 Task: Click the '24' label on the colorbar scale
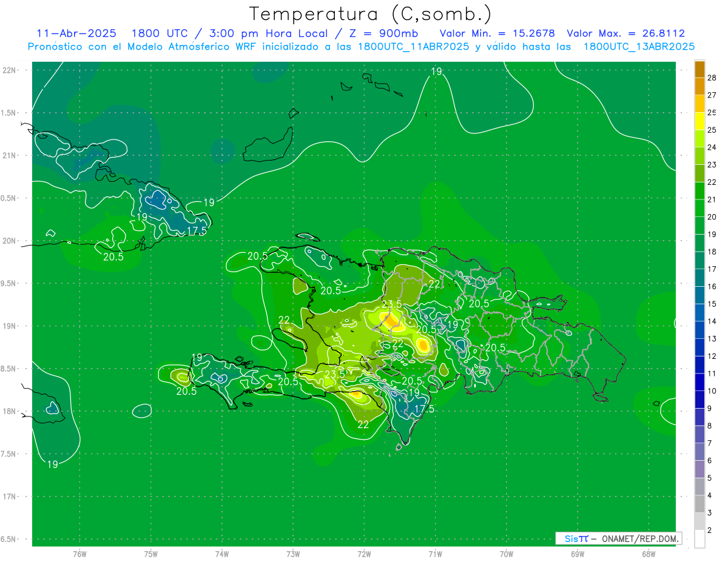712,147
